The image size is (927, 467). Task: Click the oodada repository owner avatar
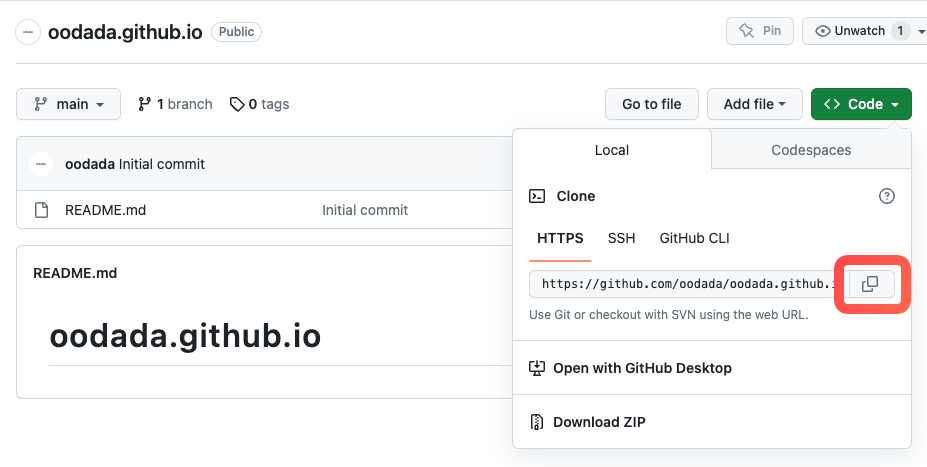click(28, 32)
